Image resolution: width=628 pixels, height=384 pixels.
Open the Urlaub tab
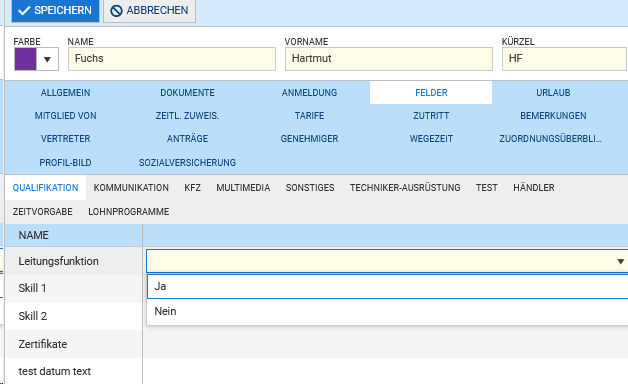553,92
